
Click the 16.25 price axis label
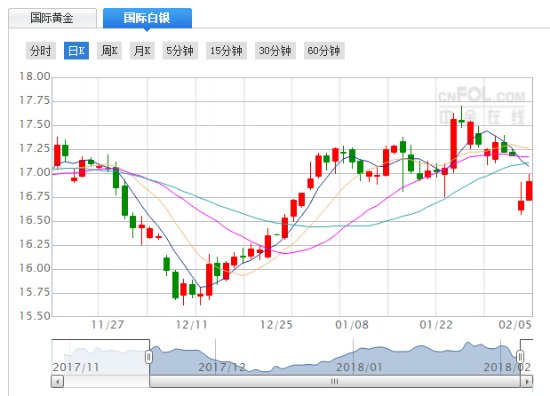point(35,244)
